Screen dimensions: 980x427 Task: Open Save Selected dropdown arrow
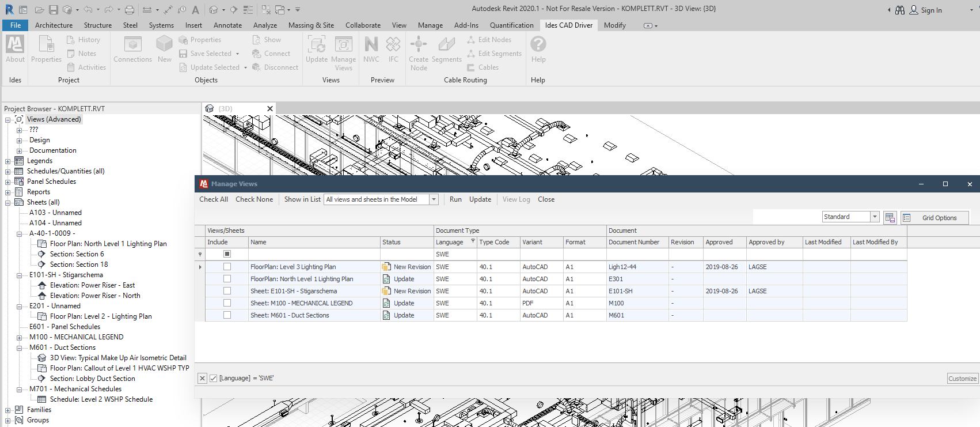[237, 54]
